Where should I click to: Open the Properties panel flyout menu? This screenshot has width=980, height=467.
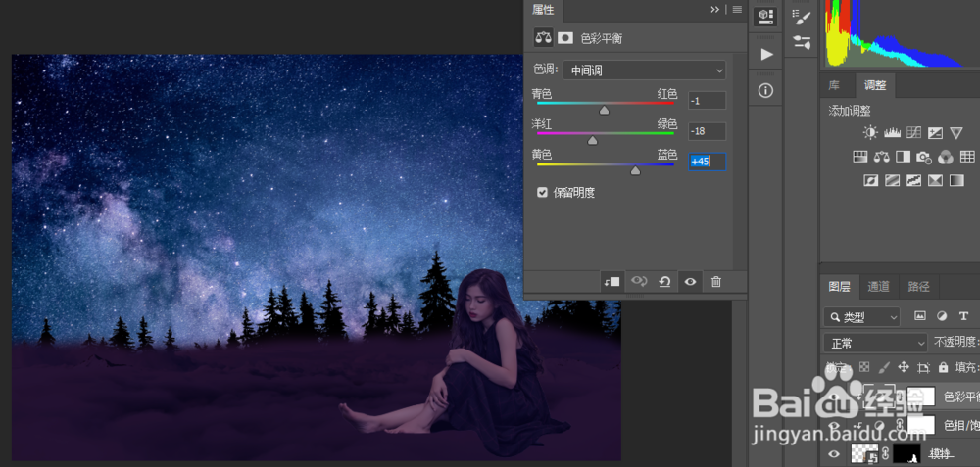[738, 10]
